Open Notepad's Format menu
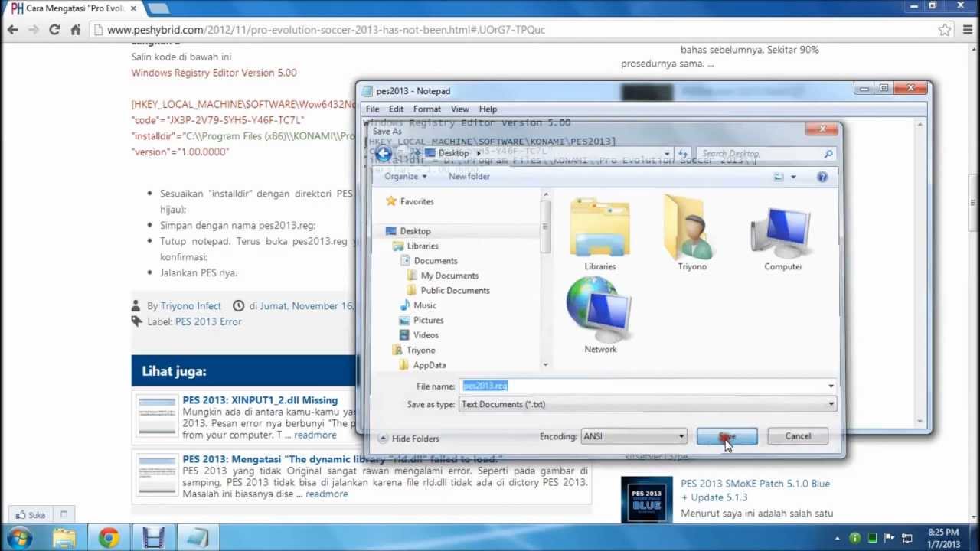 pyautogui.click(x=427, y=109)
